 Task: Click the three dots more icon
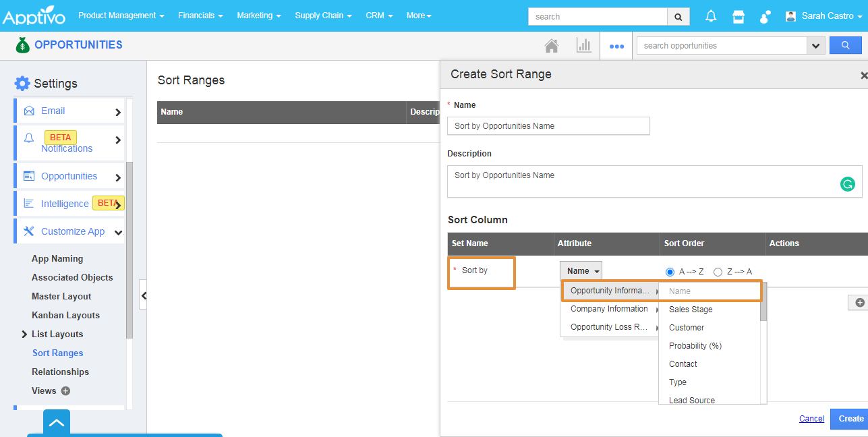click(x=616, y=47)
